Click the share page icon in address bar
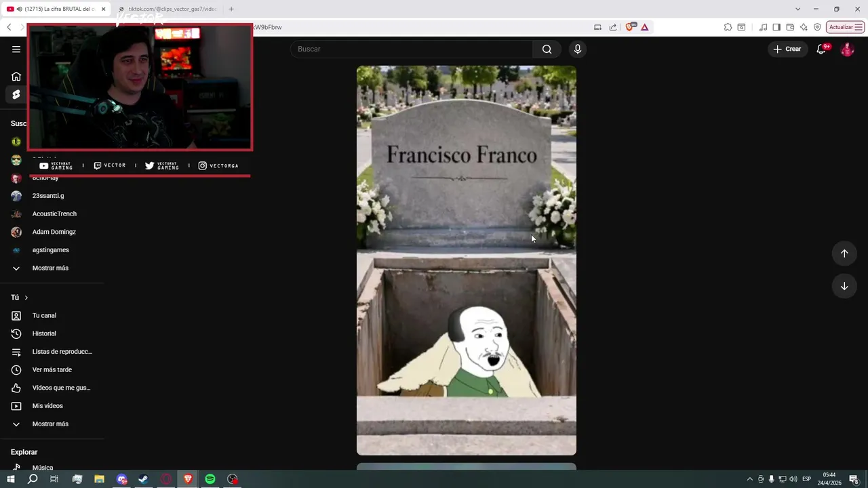Screen dimensions: 868x488 pyautogui.click(x=613, y=27)
